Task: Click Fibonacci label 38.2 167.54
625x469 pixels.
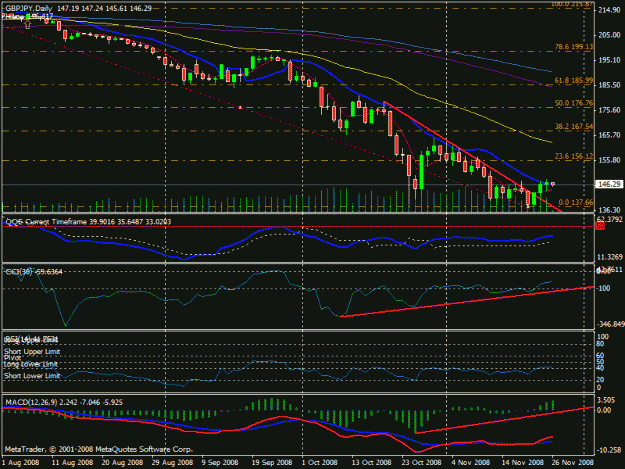Action: pos(574,127)
